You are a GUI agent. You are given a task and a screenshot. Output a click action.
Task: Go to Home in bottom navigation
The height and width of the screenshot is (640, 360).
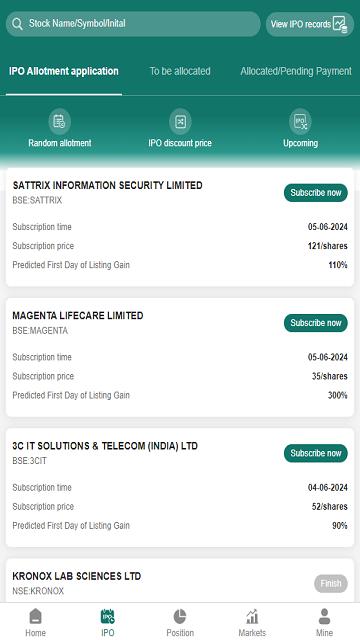(36, 616)
